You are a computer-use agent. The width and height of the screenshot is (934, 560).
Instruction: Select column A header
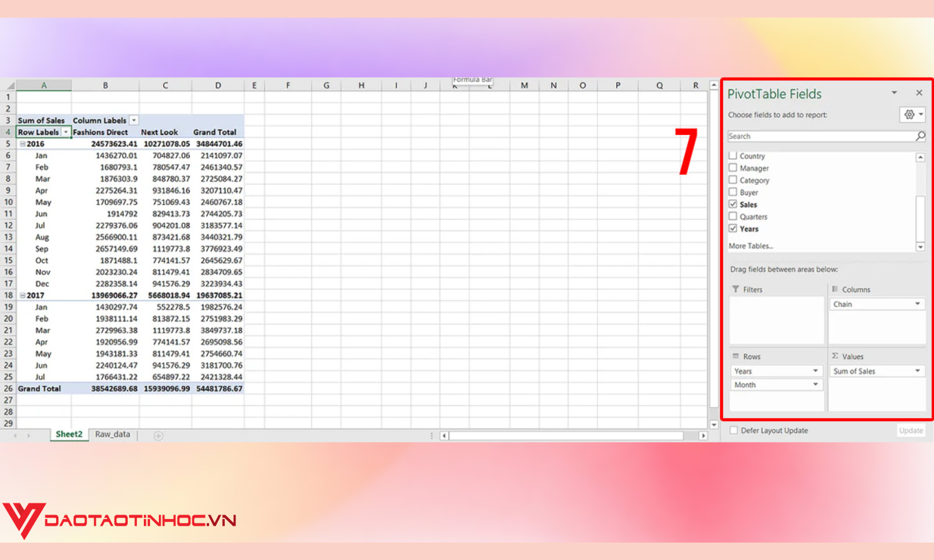pyautogui.click(x=44, y=85)
